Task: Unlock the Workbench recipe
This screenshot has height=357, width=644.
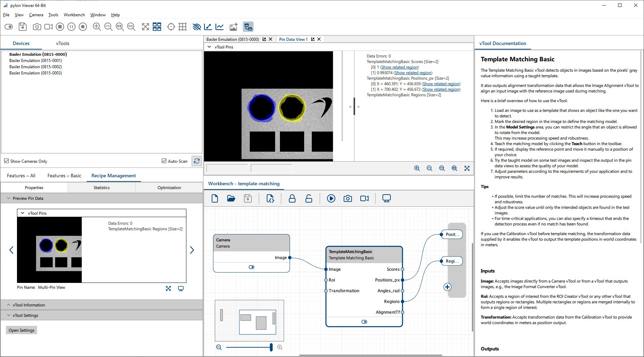Action: click(309, 198)
